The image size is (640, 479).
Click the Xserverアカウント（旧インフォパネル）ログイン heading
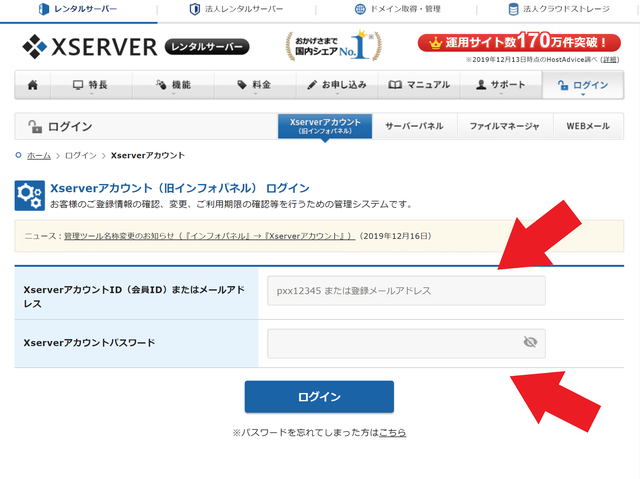(x=180, y=188)
